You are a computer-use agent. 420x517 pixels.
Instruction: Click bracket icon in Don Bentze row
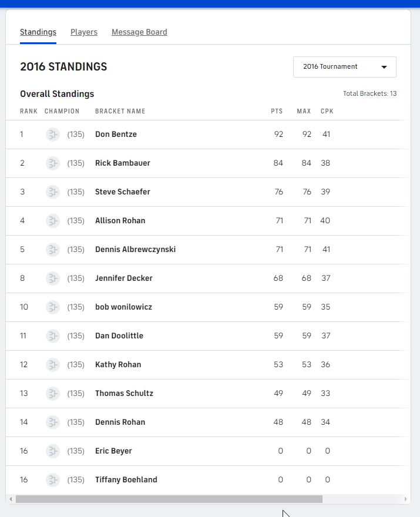click(x=53, y=135)
